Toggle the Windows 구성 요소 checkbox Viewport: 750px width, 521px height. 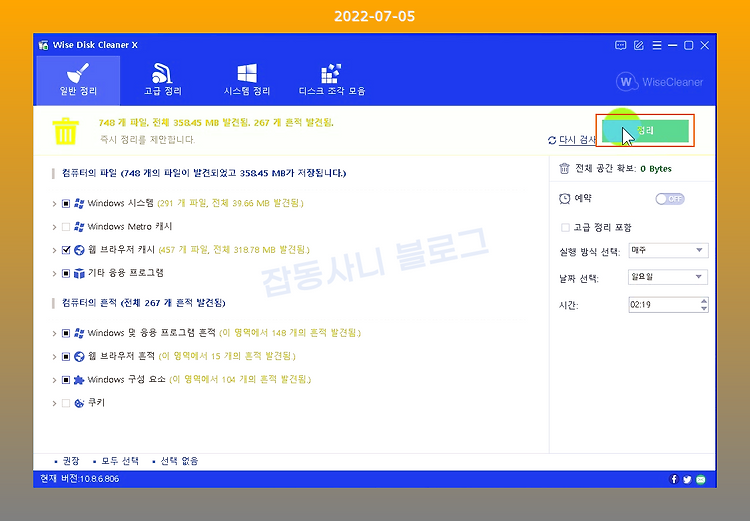tap(66, 380)
